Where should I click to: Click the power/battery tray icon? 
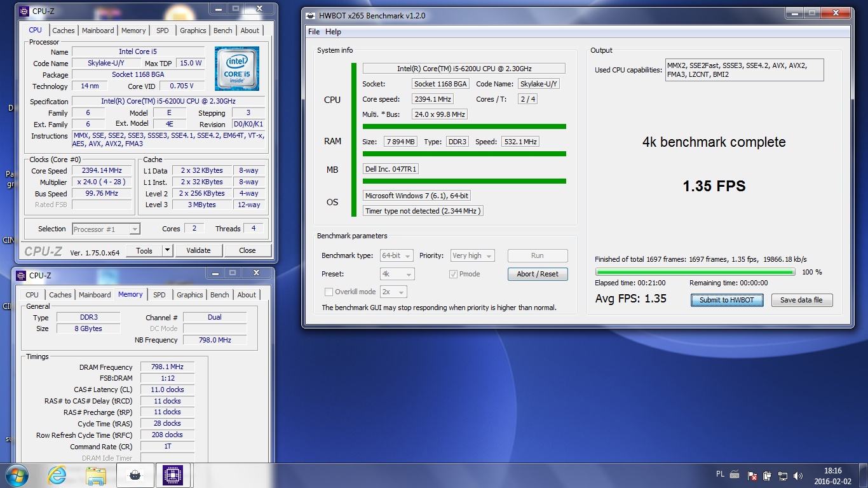[x=768, y=476]
